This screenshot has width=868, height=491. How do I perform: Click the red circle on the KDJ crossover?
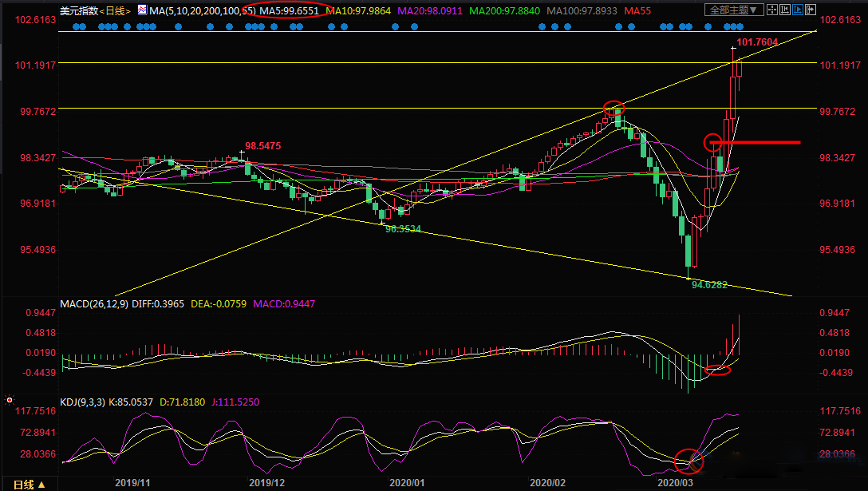point(688,461)
